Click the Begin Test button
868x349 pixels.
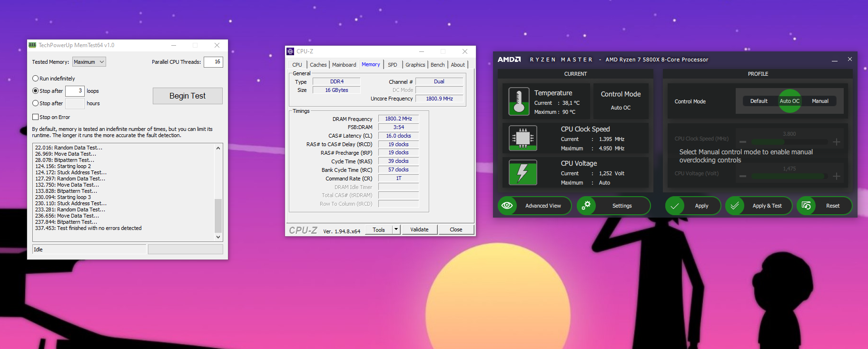coord(187,96)
